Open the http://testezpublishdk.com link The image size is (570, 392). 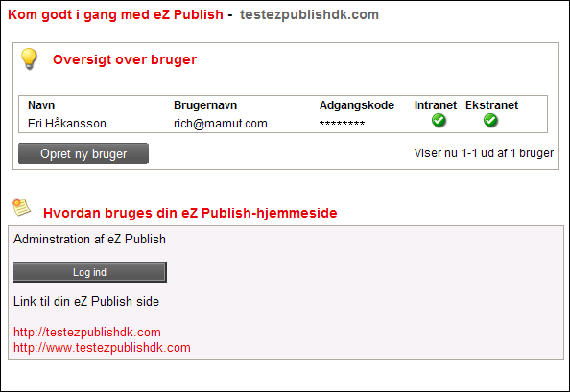(87, 333)
